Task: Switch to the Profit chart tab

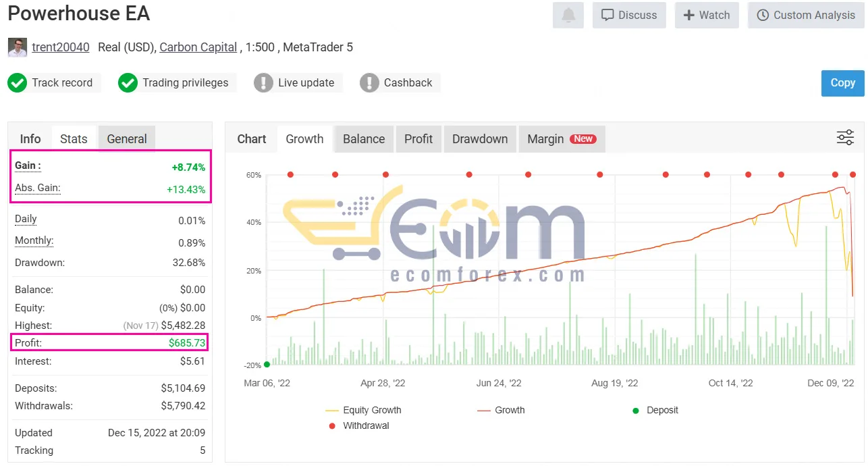Action: pos(418,138)
